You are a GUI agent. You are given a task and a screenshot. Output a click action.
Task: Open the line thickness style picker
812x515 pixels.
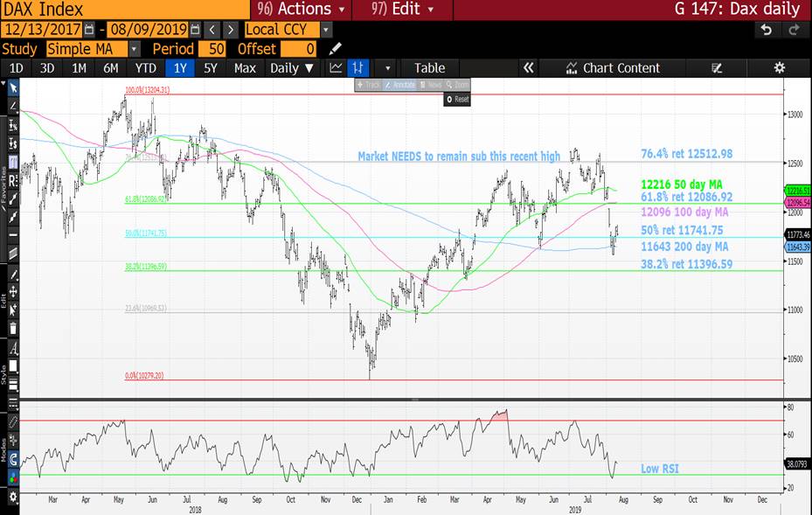pos(13,385)
